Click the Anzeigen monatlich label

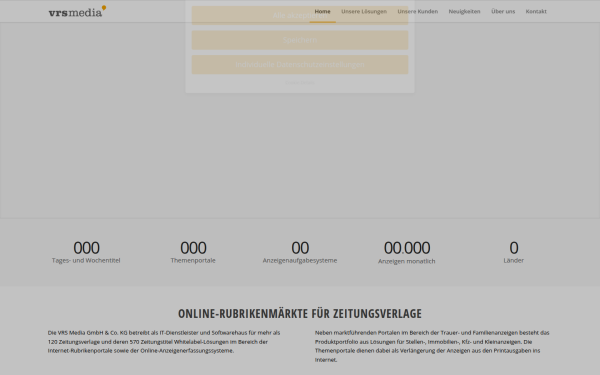(406, 261)
